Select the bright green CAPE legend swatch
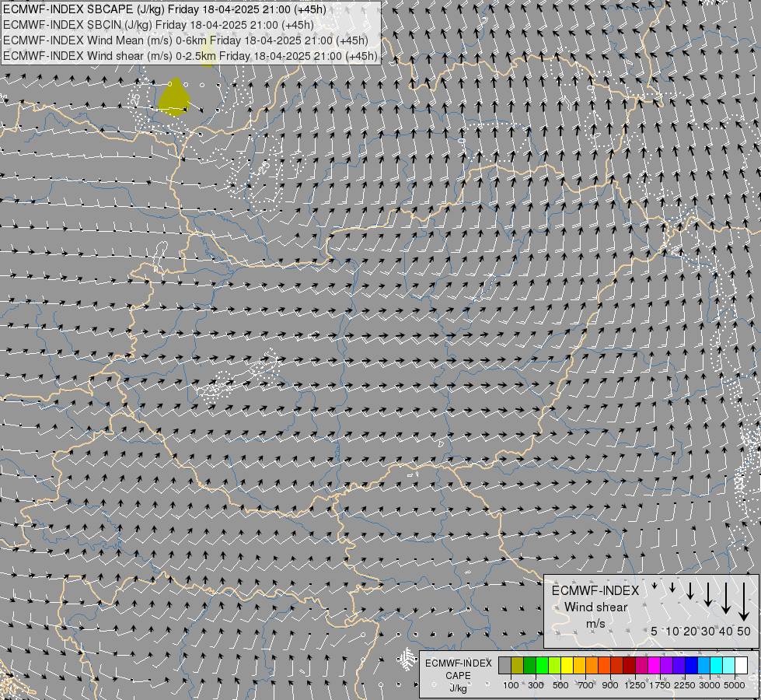761x700 pixels. tap(542, 666)
